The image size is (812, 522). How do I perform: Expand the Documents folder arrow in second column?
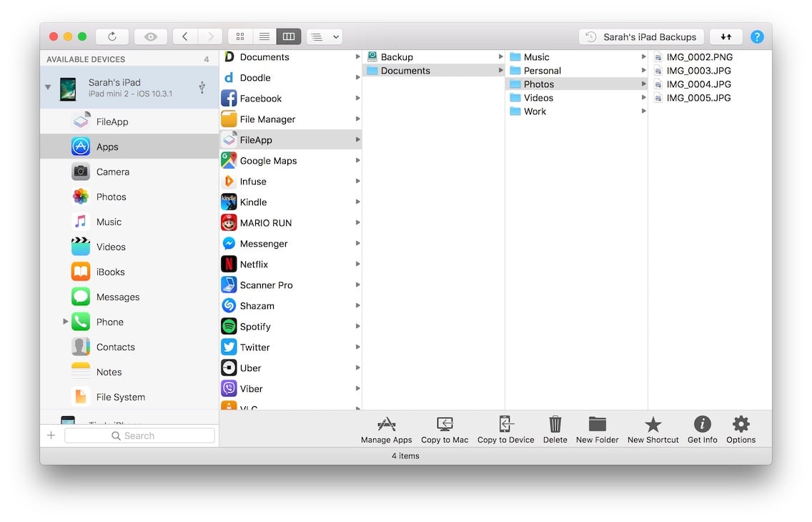500,70
